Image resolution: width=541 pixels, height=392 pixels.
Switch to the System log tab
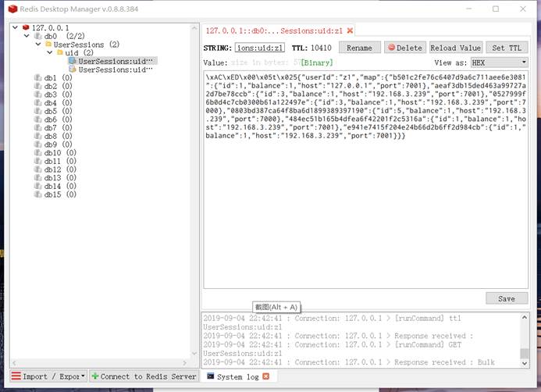238,376
